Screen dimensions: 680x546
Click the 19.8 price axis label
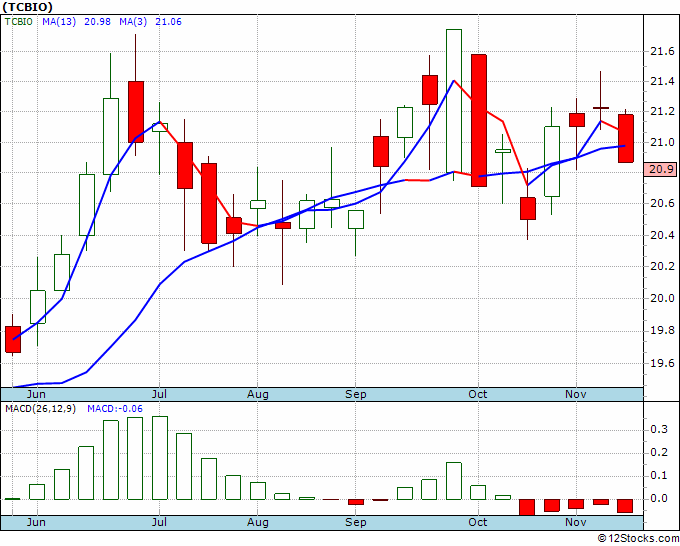point(662,331)
